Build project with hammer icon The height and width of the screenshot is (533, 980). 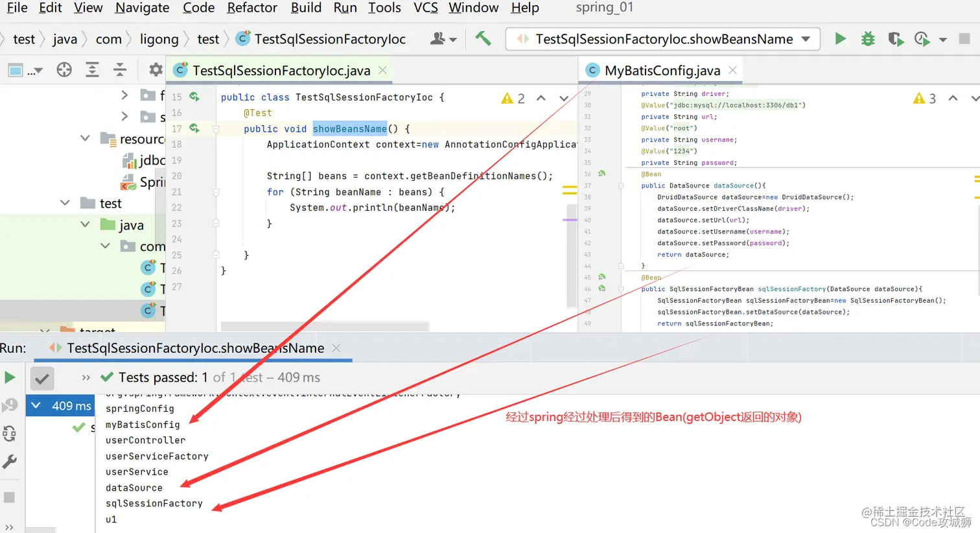(483, 38)
